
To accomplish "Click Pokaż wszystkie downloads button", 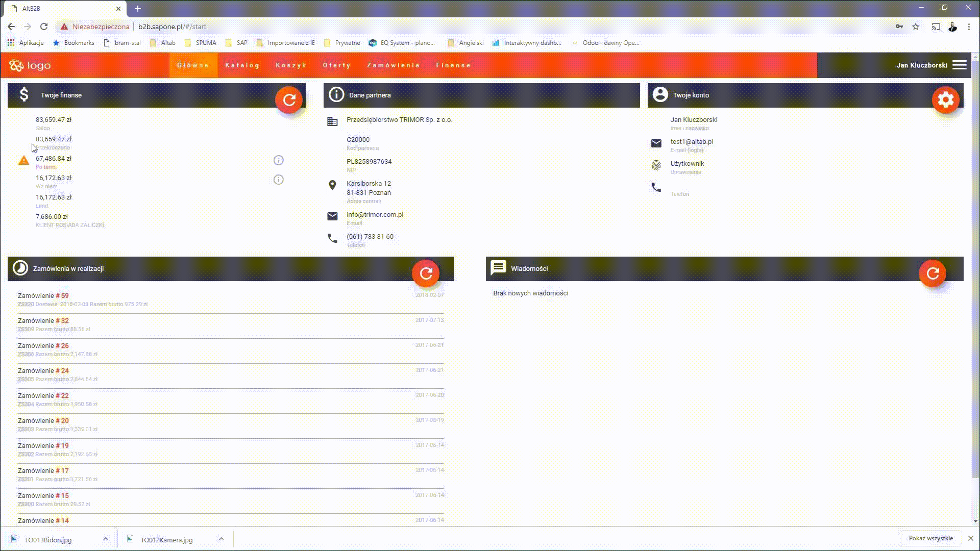I will (930, 538).
